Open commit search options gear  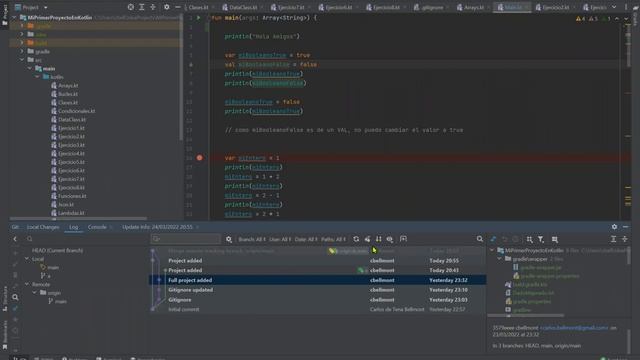coord(229,239)
